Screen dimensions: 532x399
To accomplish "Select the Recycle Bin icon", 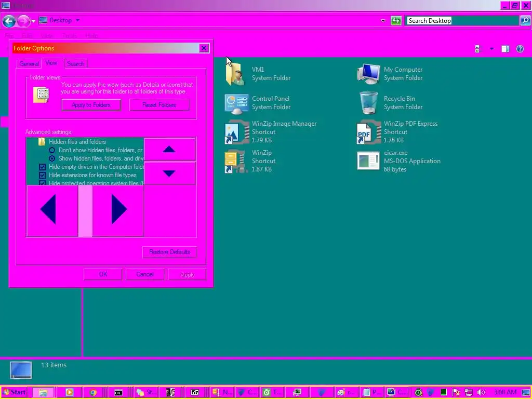I will click(368, 103).
